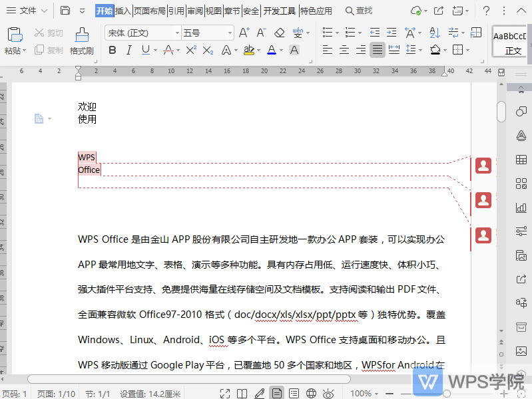This screenshot has height=399, width=532.
Task: Apply superscript formatting
Action: [191, 50]
